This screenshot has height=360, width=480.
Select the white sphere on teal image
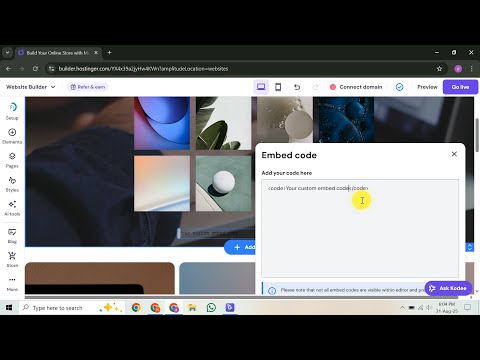click(x=223, y=183)
